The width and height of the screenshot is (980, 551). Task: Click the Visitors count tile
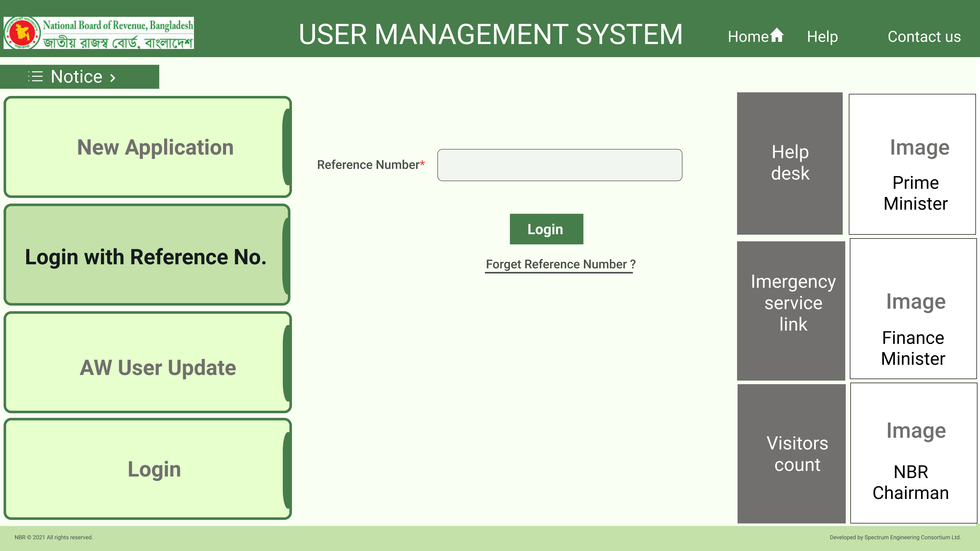[791, 453]
